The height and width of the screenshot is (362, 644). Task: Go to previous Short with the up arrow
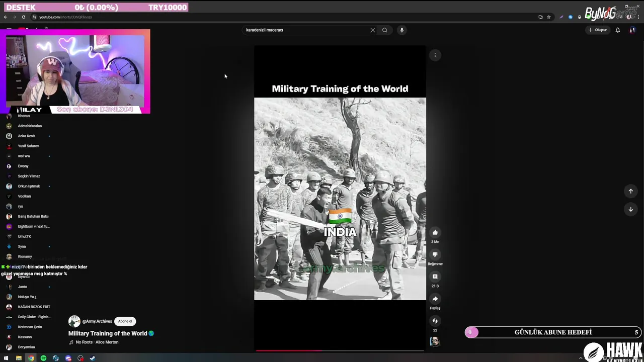pyautogui.click(x=631, y=191)
